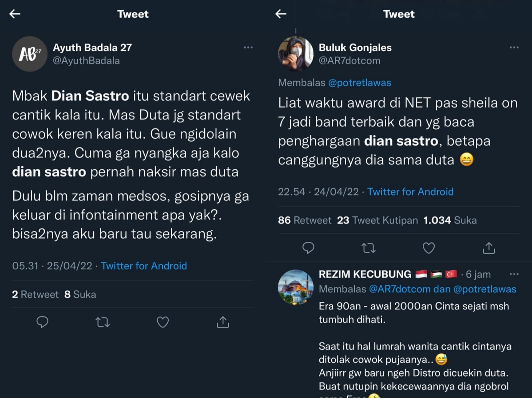Share Buluk Gonjales' tweet

tap(489, 248)
